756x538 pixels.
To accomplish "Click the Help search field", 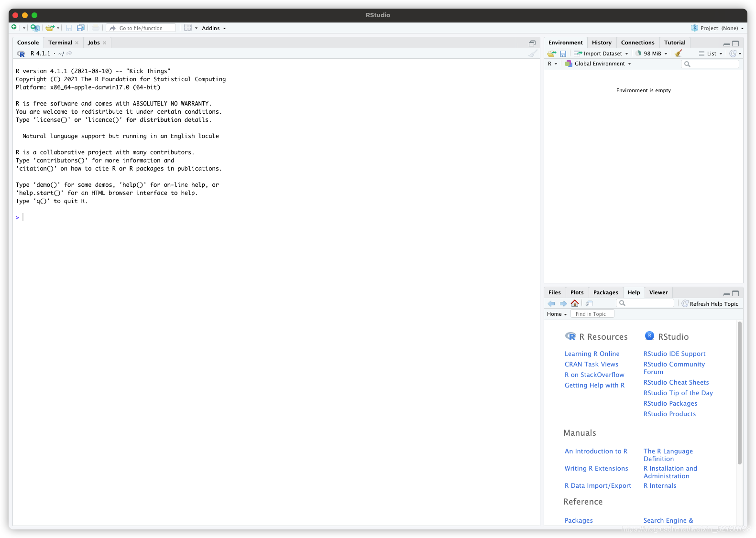I will pyautogui.click(x=645, y=303).
